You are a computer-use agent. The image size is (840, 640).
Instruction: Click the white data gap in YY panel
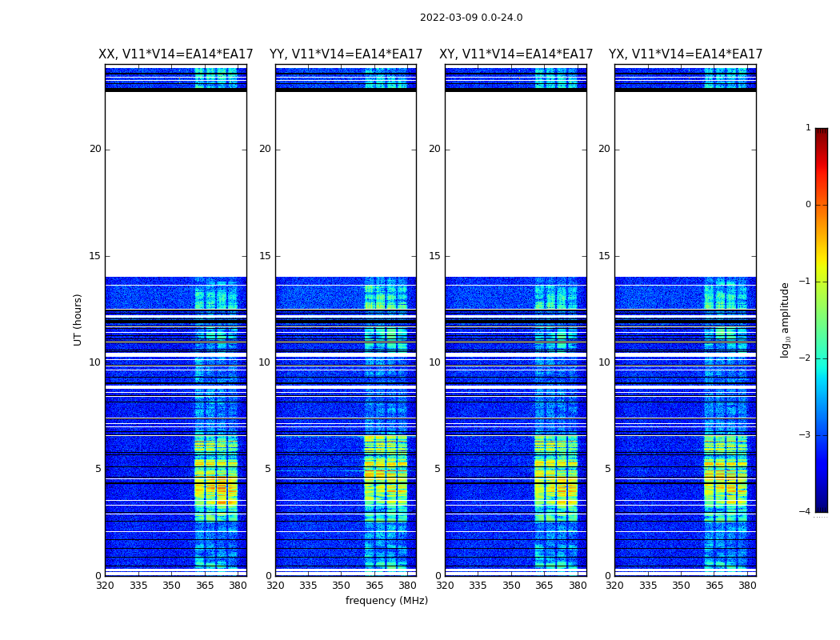pos(346,184)
